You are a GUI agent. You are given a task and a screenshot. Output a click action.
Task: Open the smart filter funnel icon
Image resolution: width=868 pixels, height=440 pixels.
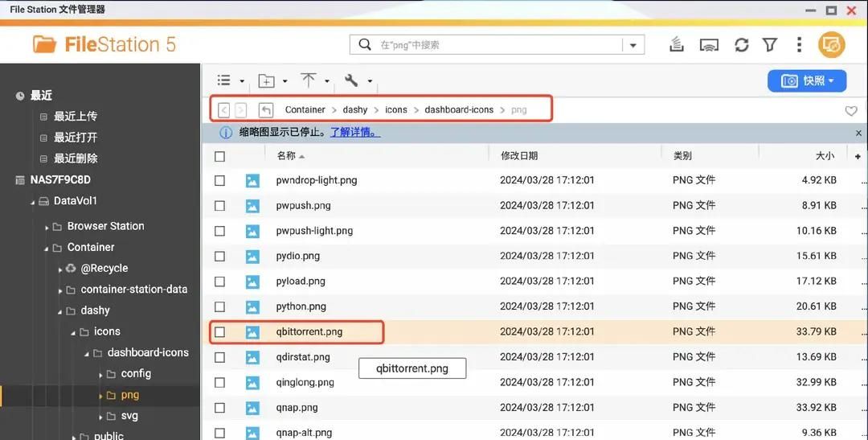770,45
